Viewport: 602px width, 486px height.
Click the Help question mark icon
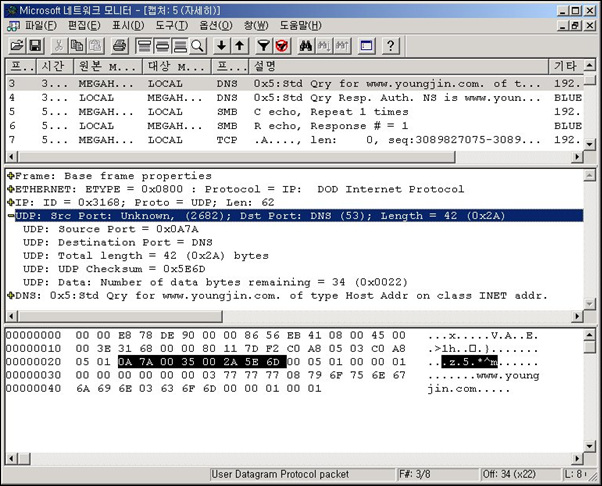[x=390, y=46]
